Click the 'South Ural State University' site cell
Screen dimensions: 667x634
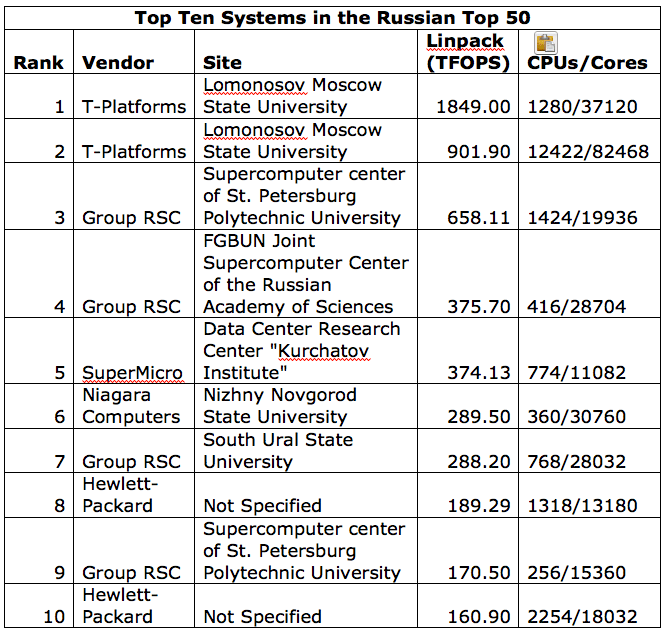click(x=278, y=451)
